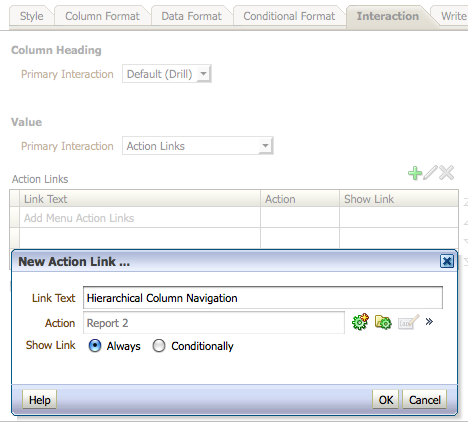
Task: Open Column Heading Primary Interaction dropdown
Action: (167, 74)
